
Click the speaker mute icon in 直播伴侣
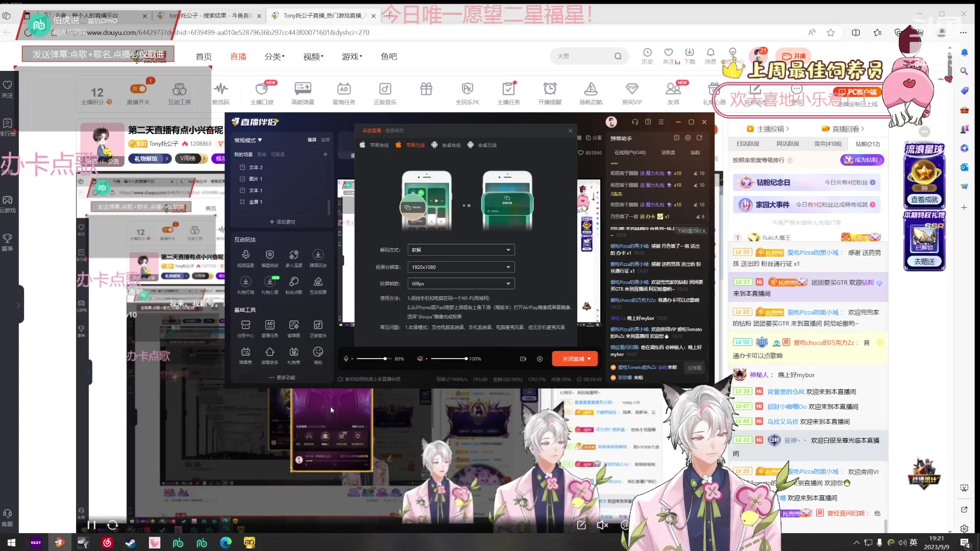point(420,359)
